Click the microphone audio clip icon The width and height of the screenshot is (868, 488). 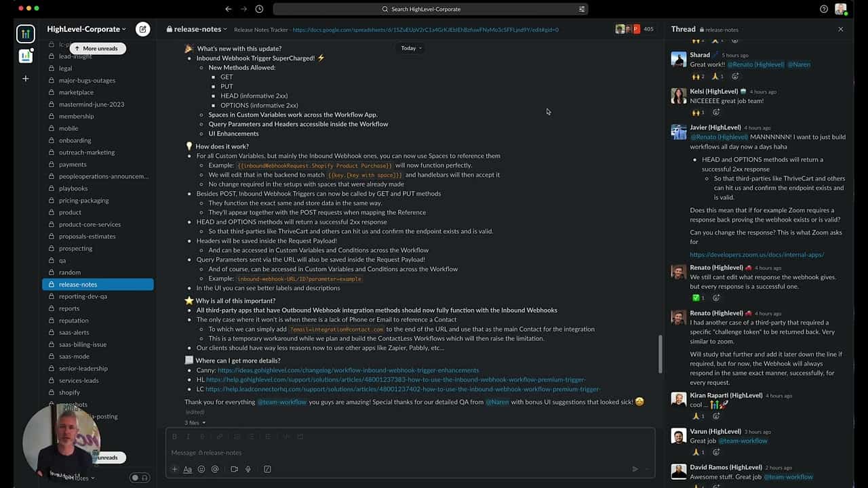point(248,469)
